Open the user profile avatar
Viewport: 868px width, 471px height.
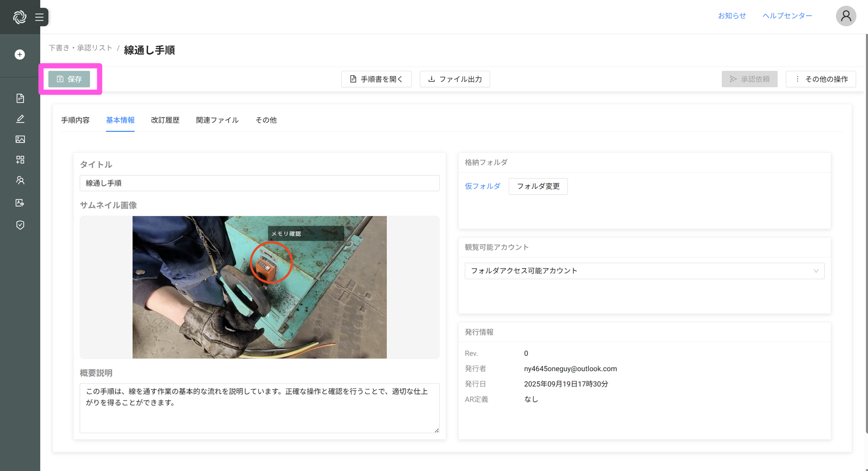coord(845,16)
